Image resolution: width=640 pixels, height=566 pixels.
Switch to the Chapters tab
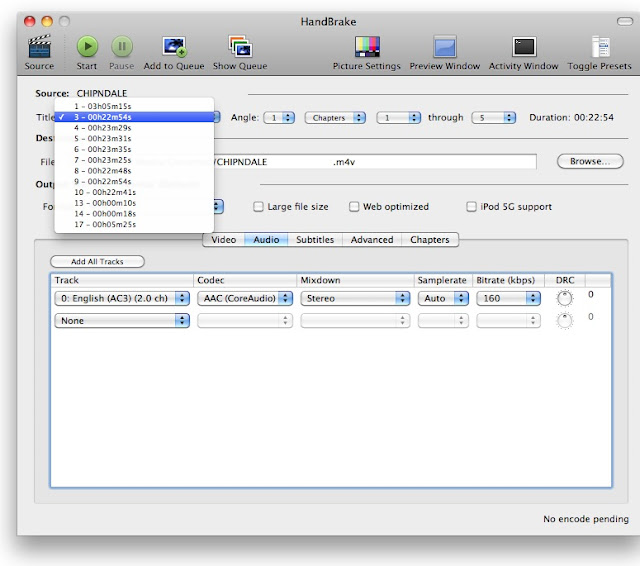pyautogui.click(x=429, y=240)
